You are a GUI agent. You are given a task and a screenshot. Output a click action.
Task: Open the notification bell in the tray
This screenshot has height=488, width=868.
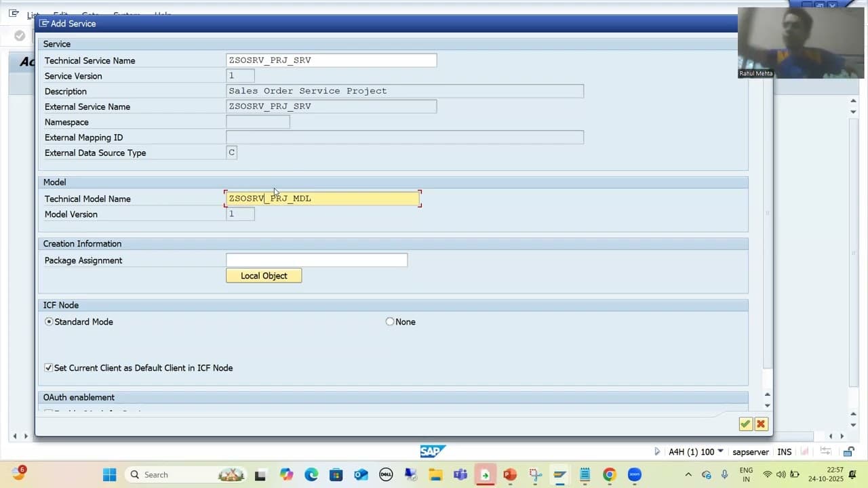click(852, 474)
